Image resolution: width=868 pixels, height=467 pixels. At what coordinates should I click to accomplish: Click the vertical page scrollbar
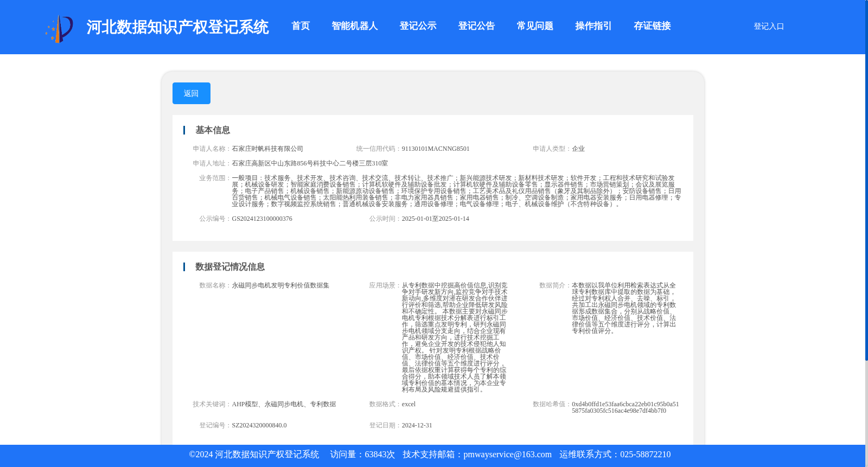(866, 180)
